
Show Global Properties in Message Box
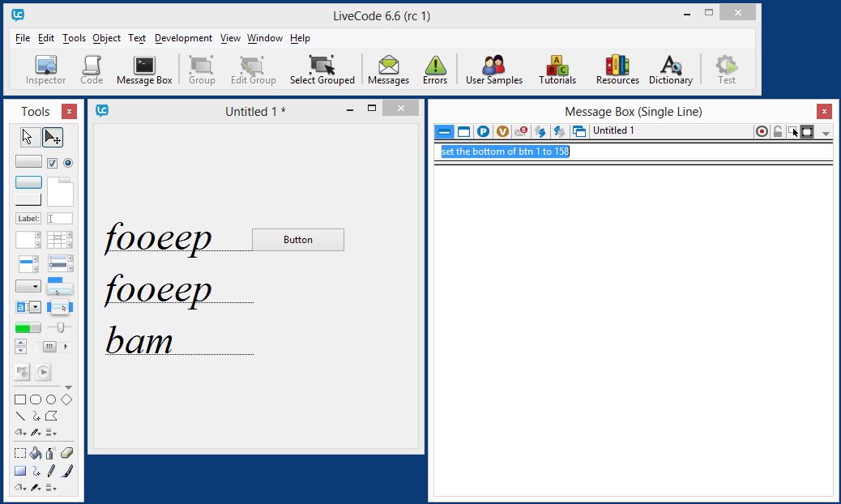pyautogui.click(x=483, y=131)
